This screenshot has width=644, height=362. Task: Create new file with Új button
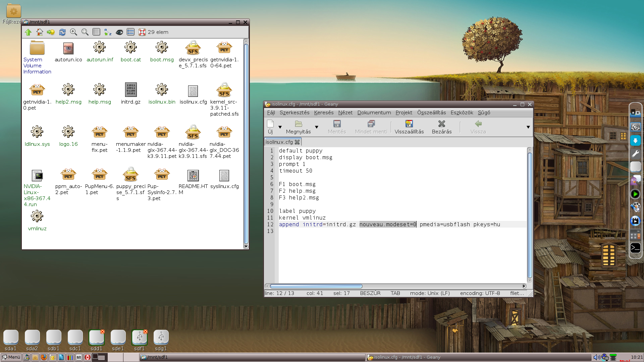coord(270,127)
